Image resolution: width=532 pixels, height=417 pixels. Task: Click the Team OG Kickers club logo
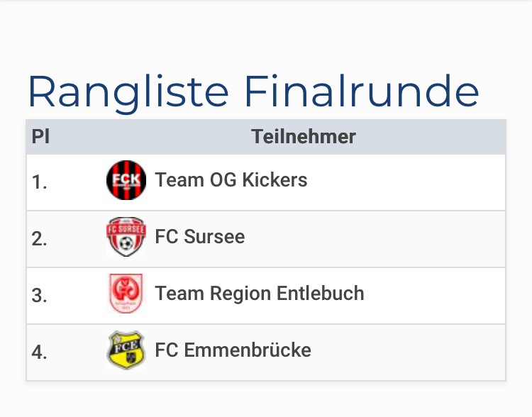click(x=126, y=180)
